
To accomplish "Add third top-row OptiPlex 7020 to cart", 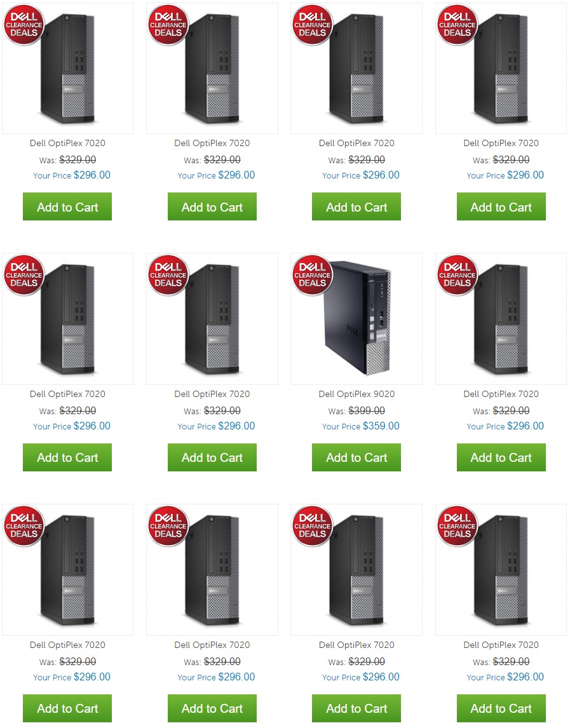I will click(356, 206).
